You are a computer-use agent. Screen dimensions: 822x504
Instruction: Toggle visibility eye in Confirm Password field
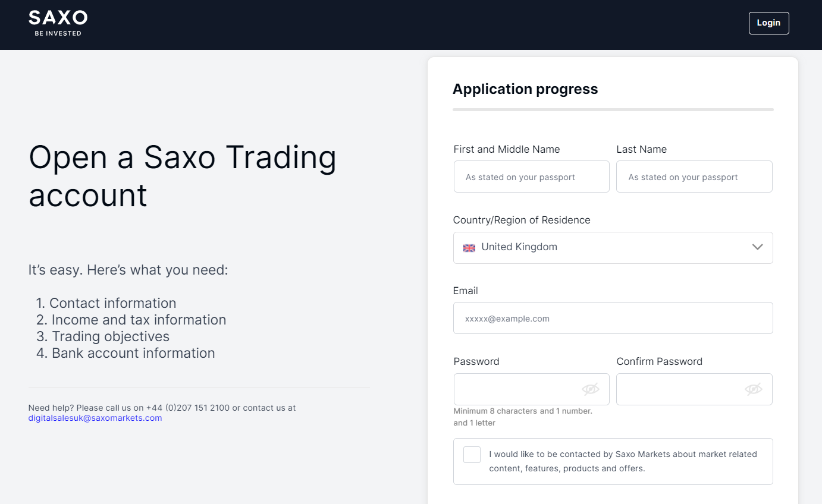(753, 389)
